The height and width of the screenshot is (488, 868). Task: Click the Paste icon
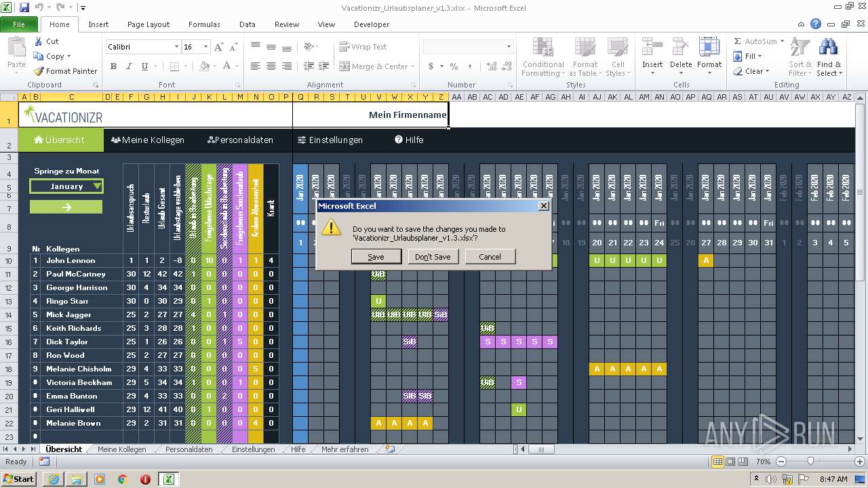pyautogui.click(x=16, y=48)
